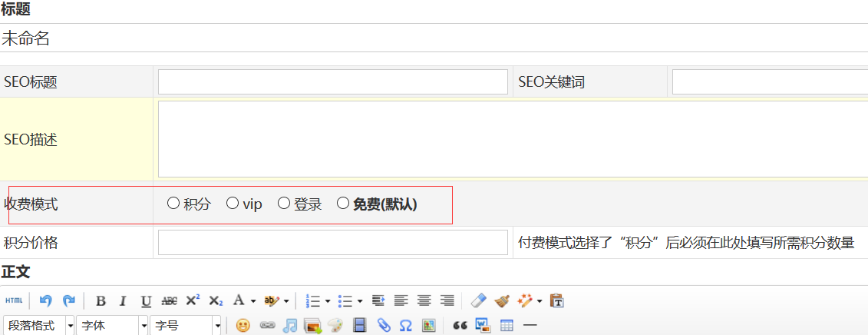868x335 pixels.
Task: Open the highlight color dropdown arrow
Action: coord(286,301)
